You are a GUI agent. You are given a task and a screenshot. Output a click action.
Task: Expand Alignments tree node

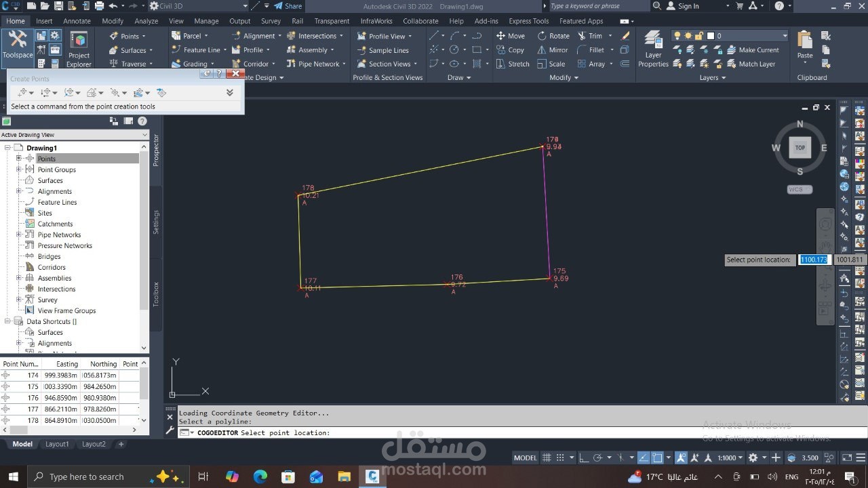[19, 191]
